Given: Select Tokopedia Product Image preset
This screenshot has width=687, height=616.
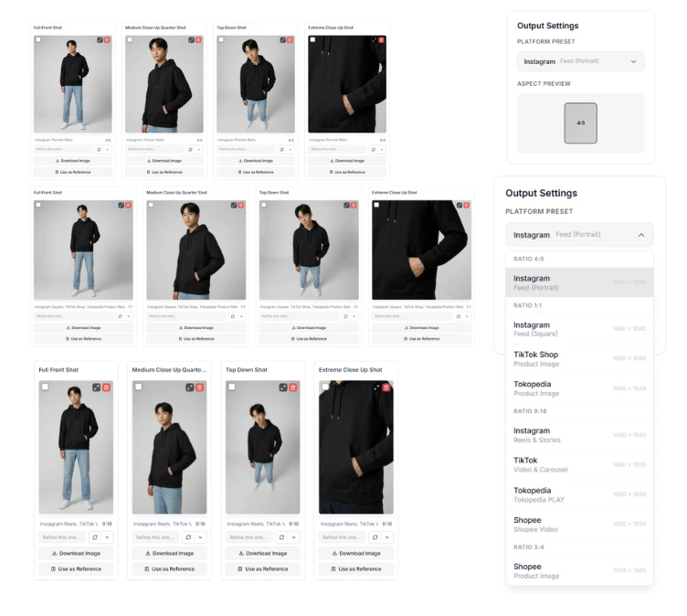Looking at the screenshot, I should pos(579,388).
